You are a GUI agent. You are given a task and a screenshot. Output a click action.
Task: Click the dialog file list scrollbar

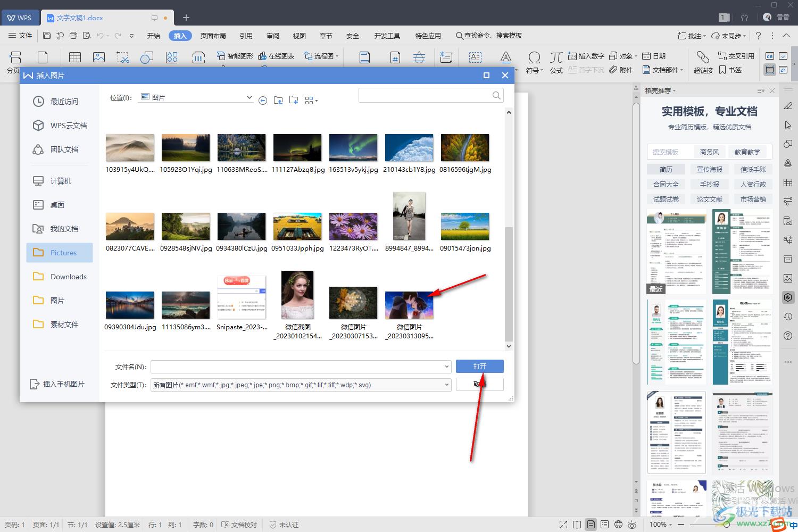509,284
